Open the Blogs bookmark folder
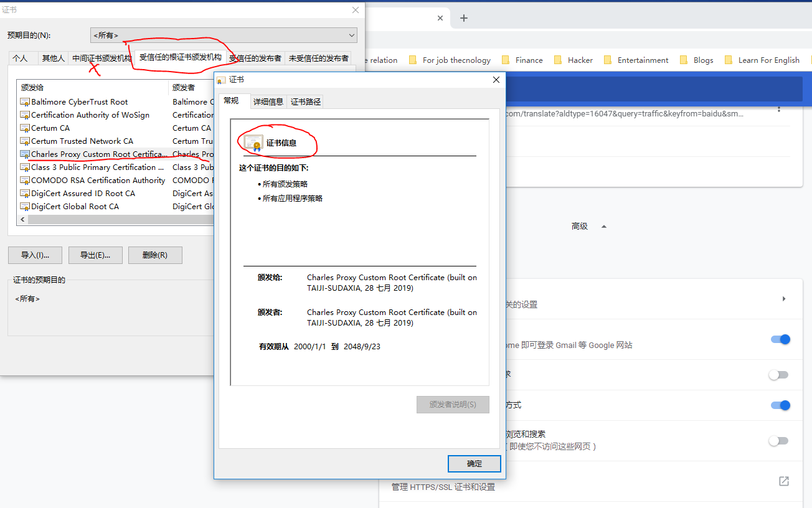Screen dimensions: 812x508 (696, 60)
